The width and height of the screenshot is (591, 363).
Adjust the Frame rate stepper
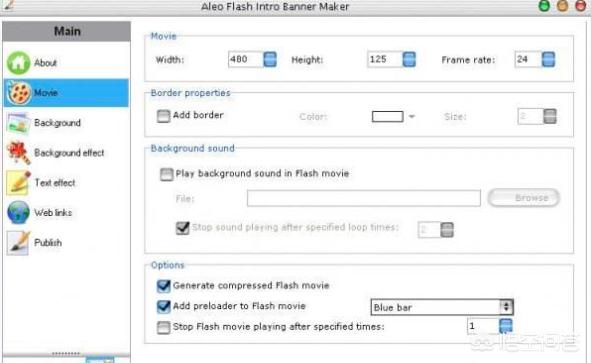[548, 59]
